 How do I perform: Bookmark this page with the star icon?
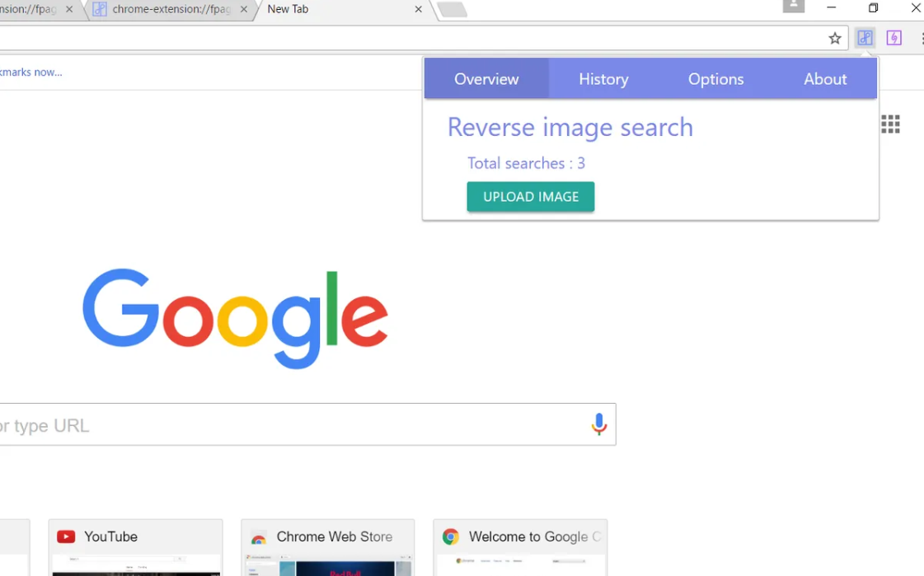[x=834, y=39]
